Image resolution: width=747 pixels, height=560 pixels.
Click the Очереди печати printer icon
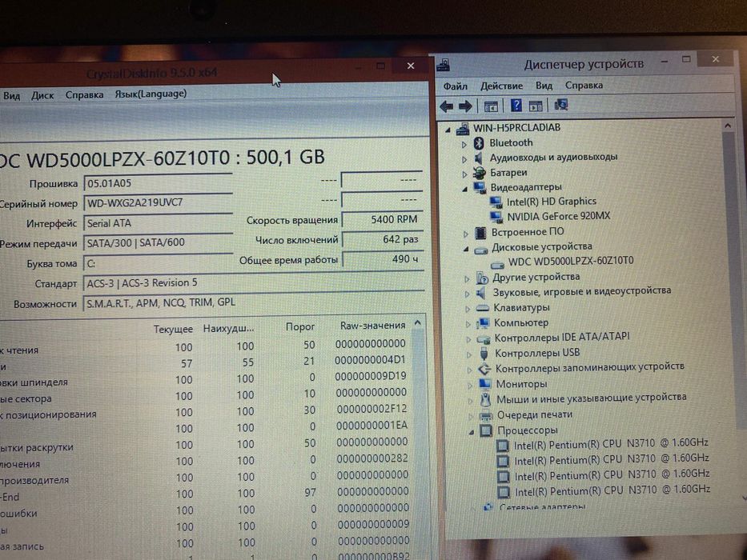coord(485,415)
